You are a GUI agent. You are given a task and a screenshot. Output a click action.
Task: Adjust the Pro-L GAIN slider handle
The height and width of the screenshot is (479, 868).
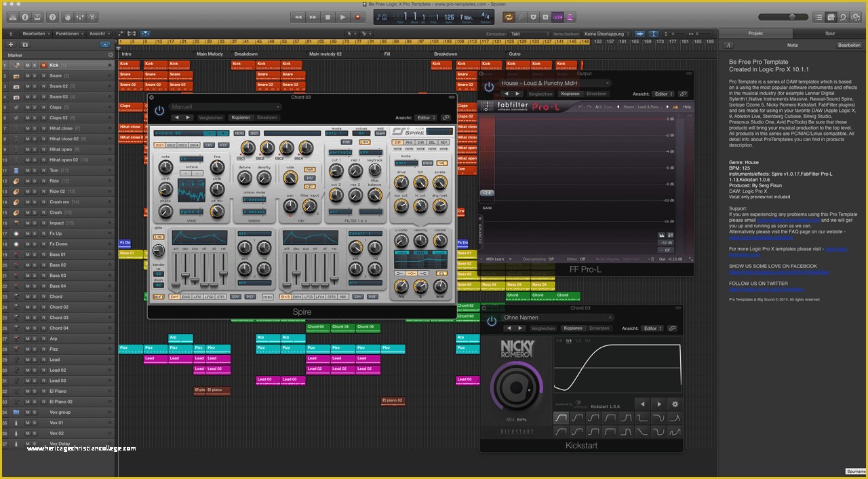(x=487, y=193)
